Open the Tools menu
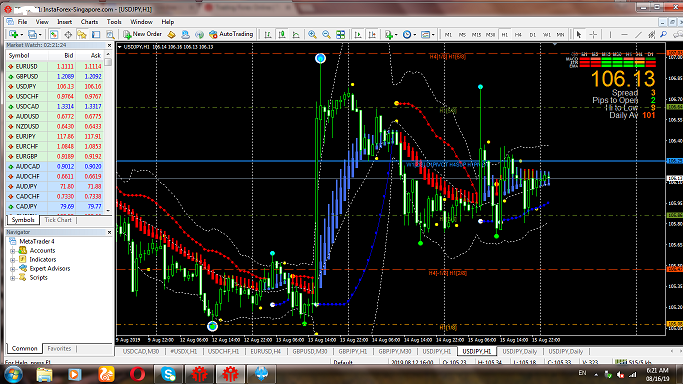 [114, 22]
